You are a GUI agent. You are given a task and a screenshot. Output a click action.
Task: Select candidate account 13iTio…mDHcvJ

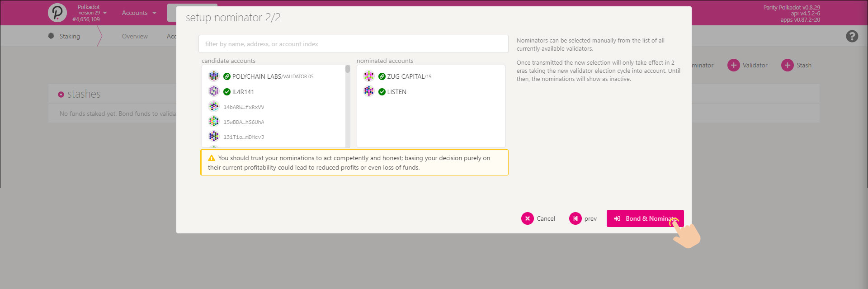point(243,137)
